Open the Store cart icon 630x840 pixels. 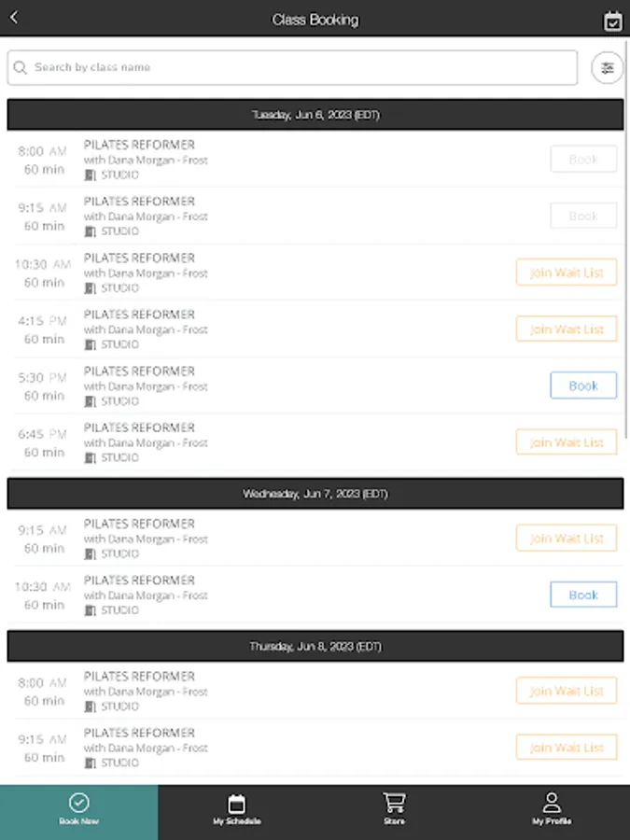(x=394, y=803)
